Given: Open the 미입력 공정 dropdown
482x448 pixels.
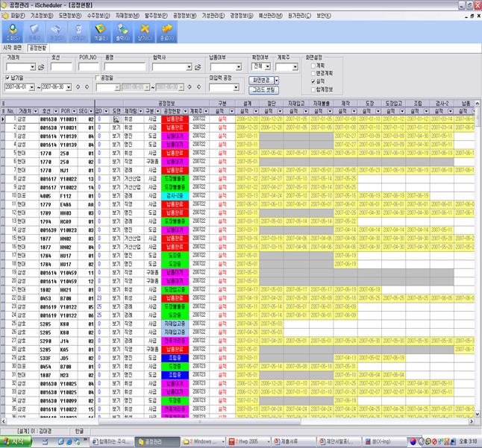Looking at the screenshot, I should (x=236, y=87).
